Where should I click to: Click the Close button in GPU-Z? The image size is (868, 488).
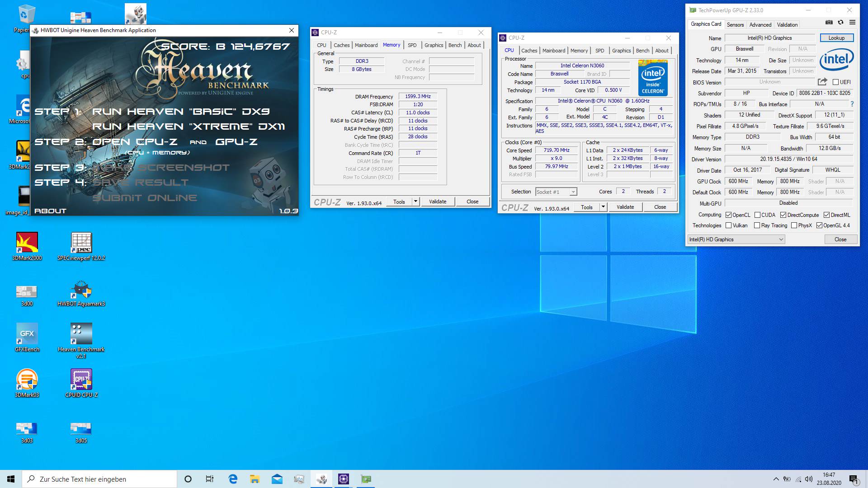(840, 239)
